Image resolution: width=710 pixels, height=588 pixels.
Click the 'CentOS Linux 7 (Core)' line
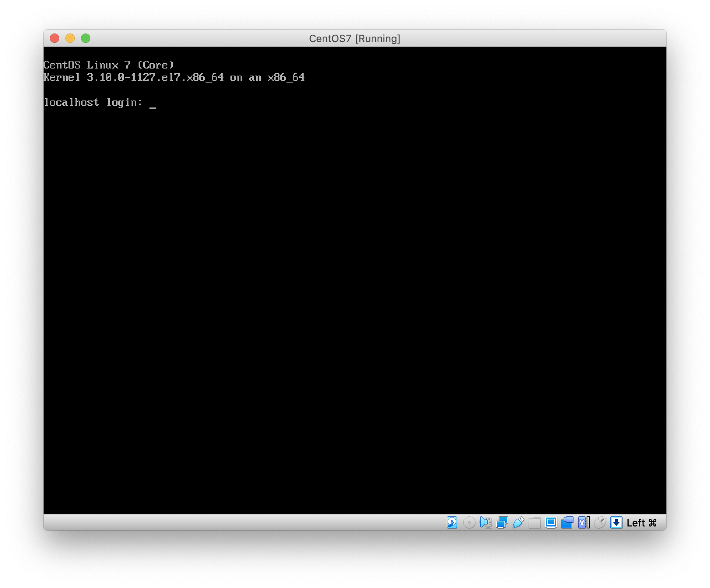(x=109, y=65)
